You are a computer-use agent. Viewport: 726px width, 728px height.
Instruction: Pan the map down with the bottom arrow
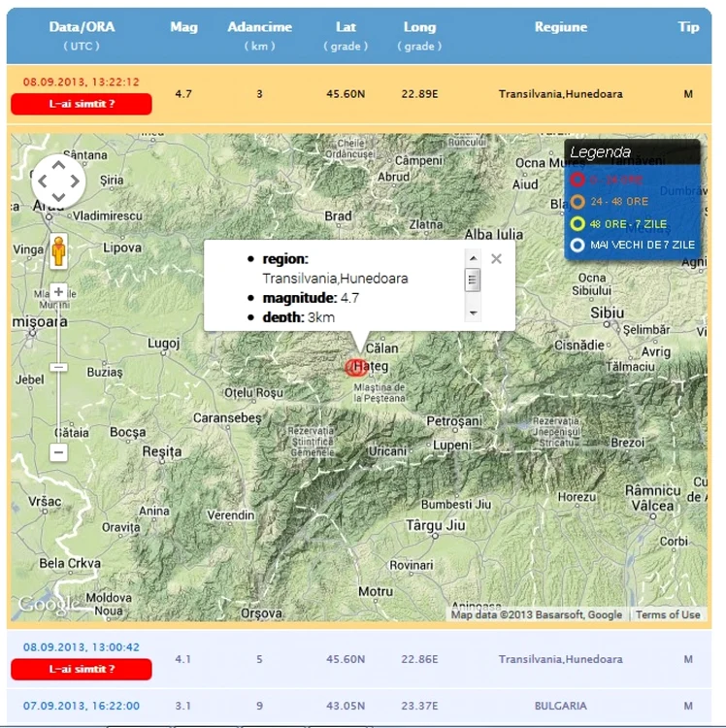(58, 197)
